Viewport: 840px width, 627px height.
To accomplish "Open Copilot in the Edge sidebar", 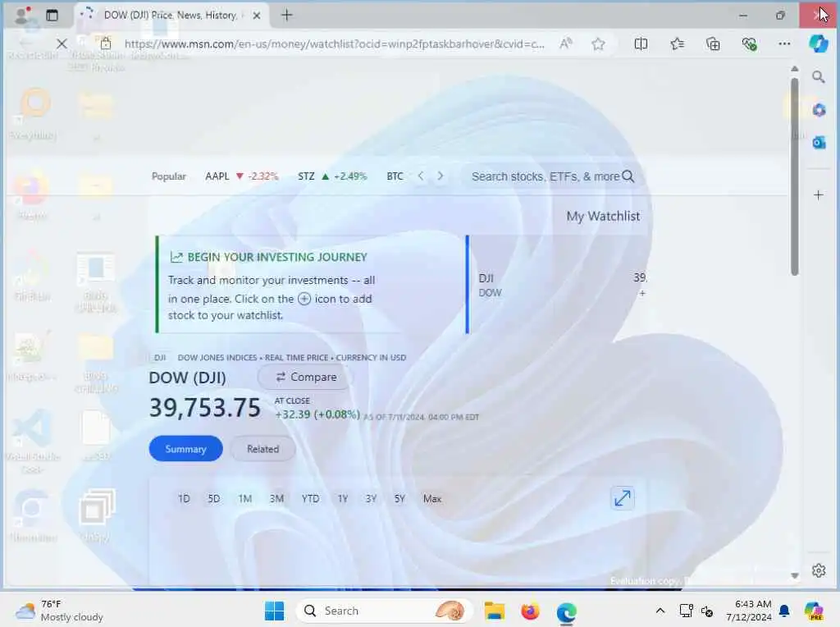I will click(x=819, y=43).
